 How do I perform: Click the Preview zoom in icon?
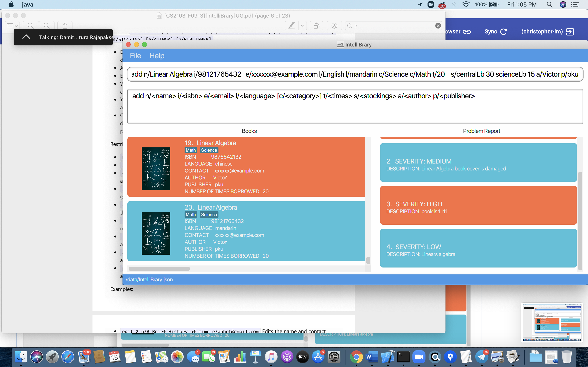pyautogui.click(x=46, y=25)
